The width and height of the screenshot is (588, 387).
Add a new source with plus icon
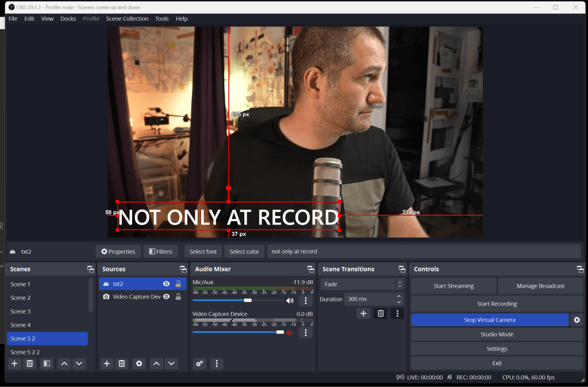pyautogui.click(x=107, y=363)
